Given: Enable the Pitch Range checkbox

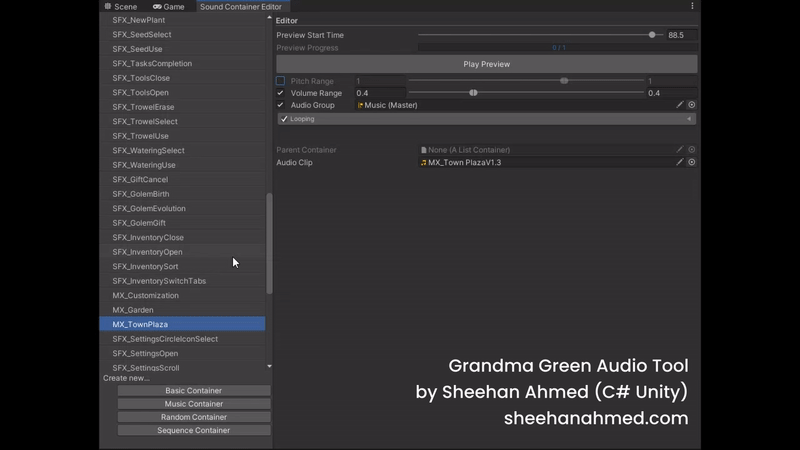Looking at the screenshot, I should coord(281,81).
